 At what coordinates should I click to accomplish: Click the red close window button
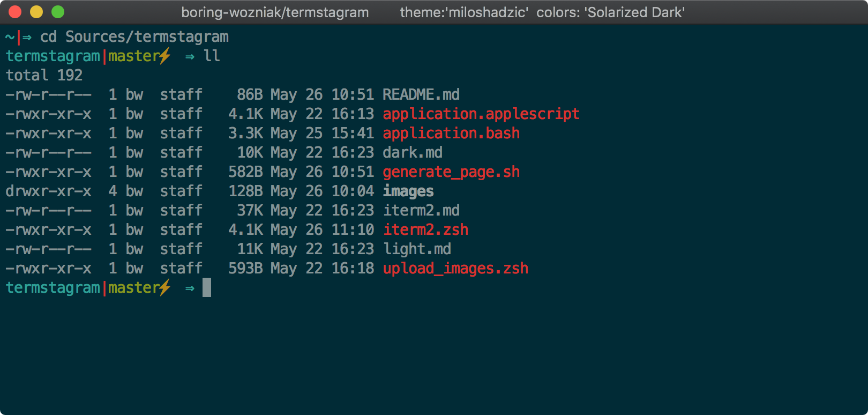tap(15, 12)
